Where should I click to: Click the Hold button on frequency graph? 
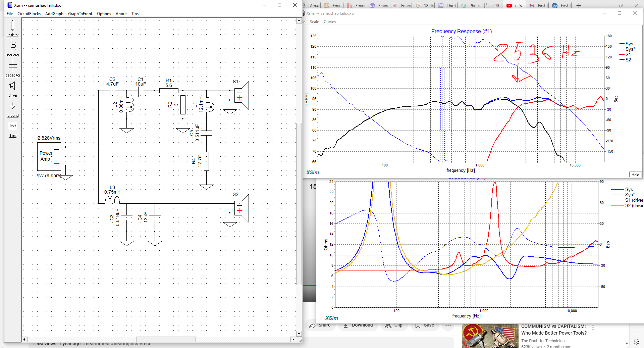(x=635, y=175)
